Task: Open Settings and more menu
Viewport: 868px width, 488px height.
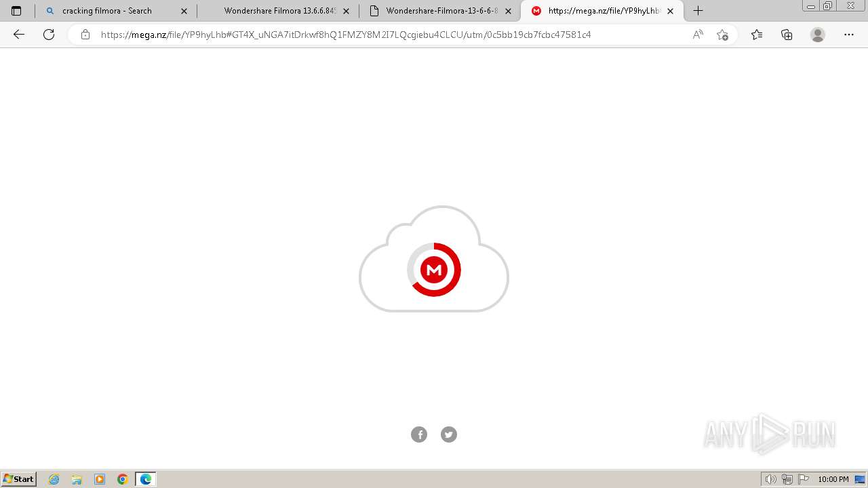Action: click(849, 35)
